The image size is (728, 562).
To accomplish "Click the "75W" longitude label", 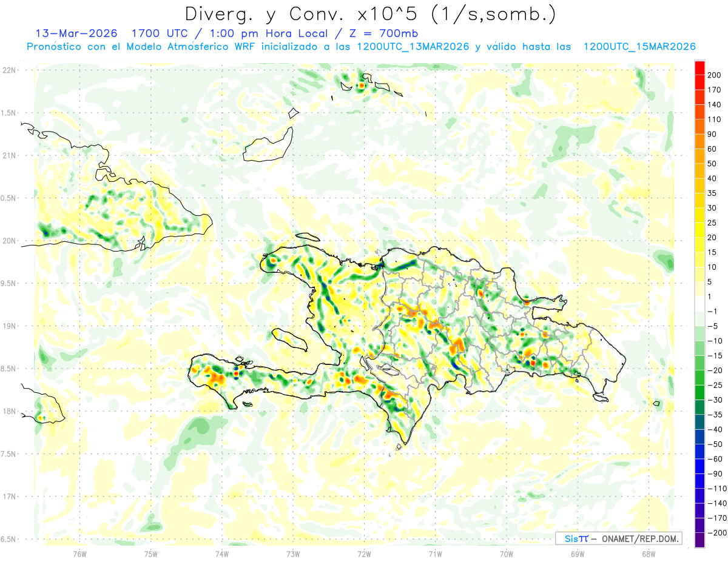I will [x=151, y=554].
